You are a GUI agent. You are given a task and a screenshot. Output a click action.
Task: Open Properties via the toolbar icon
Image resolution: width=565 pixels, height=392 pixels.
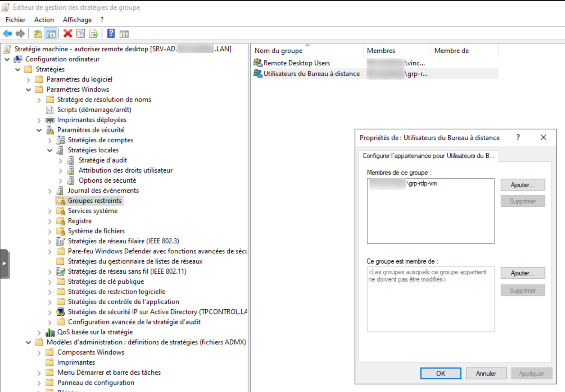(81, 34)
